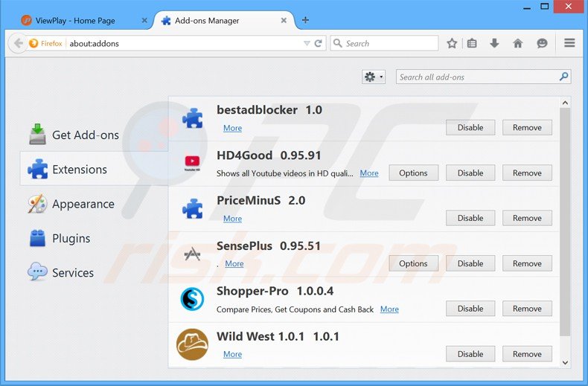Expand the address bar history dropdown arrow
This screenshot has width=588, height=386.
[x=307, y=43]
